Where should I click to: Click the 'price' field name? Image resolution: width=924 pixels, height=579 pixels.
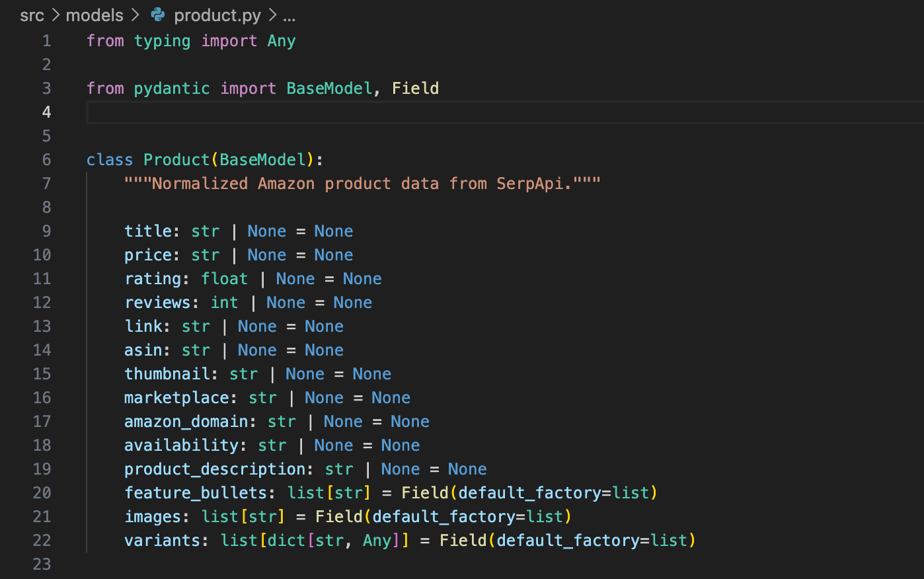click(148, 255)
